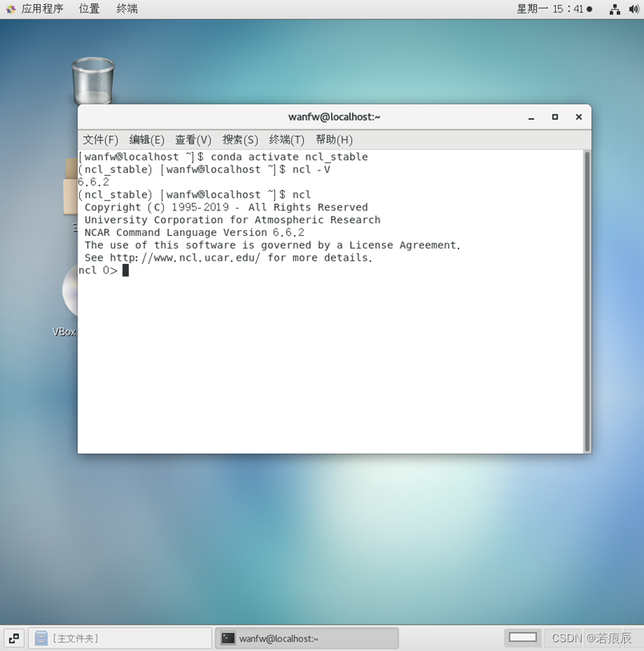Open the 位置 menu

pos(89,10)
